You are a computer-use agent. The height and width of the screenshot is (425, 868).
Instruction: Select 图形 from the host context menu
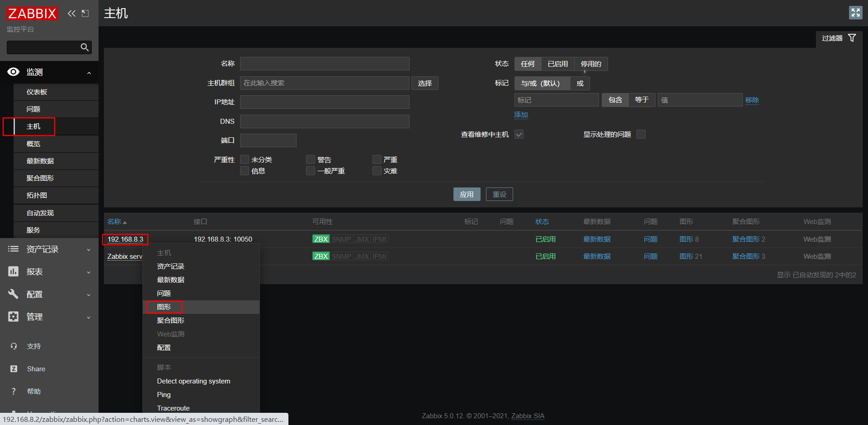(x=164, y=307)
